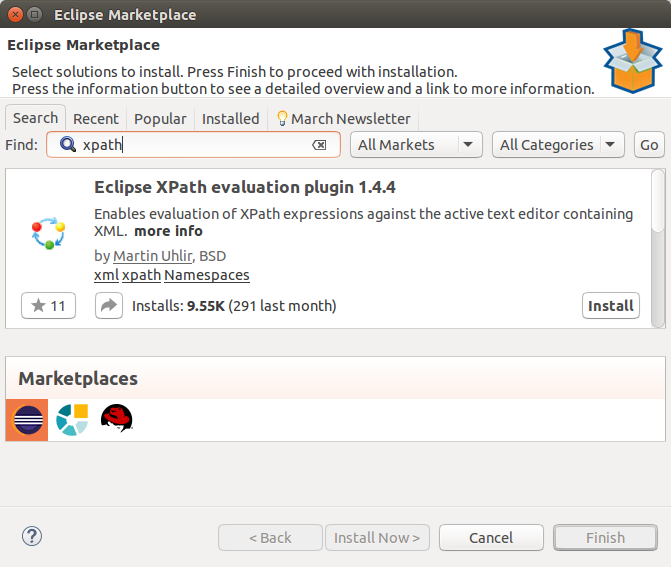
Task: Choose the Obeo marketplace catalog icon
Action: (72, 420)
